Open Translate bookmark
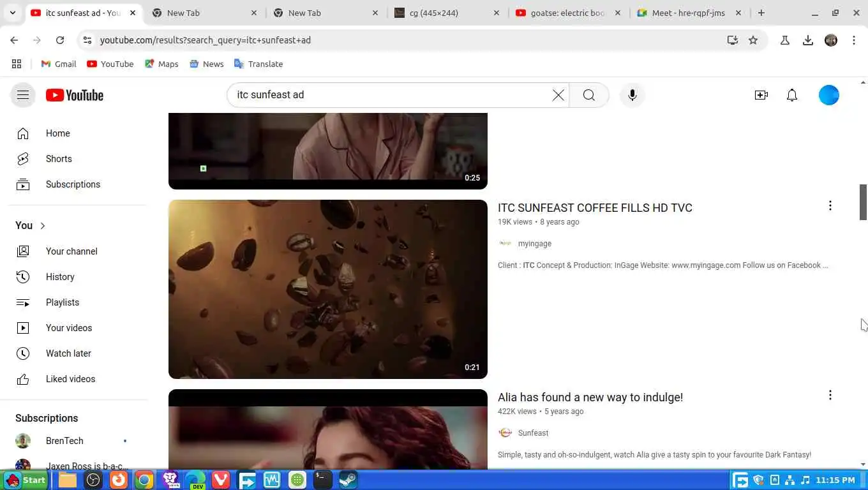This screenshot has width=868, height=490. 258,64
